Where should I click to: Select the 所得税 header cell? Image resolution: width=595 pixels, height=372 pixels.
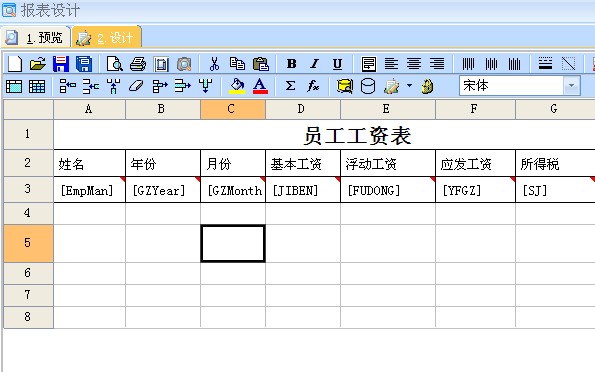pyautogui.click(x=555, y=163)
